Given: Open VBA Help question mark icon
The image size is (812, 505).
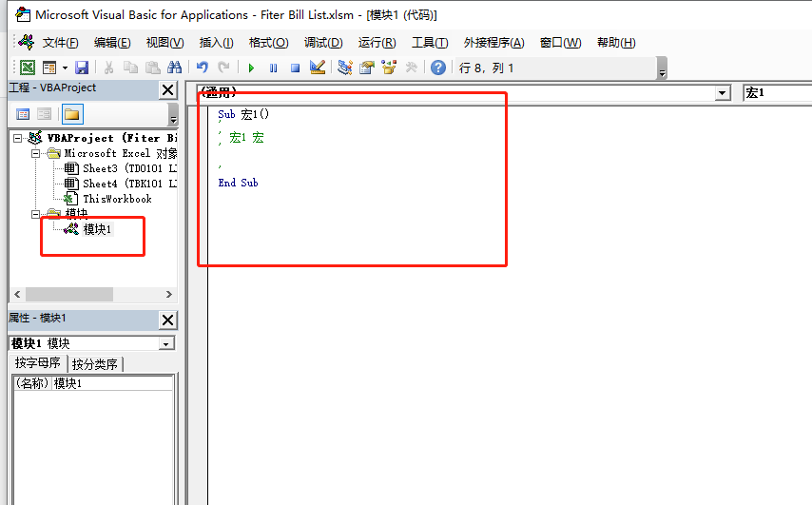Looking at the screenshot, I should click(x=438, y=68).
